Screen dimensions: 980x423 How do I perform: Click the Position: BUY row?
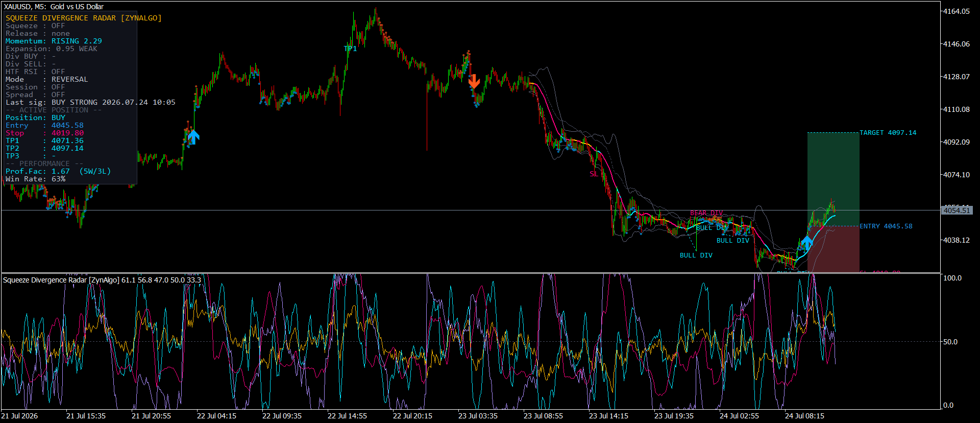pyautogui.click(x=35, y=118)
